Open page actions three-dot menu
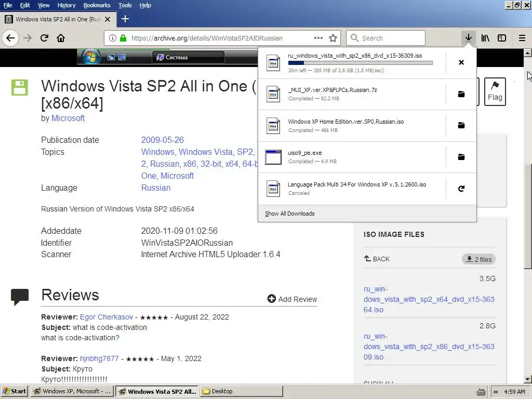The height and width of the screenshot is (399, 532). click(x=318, y=38)
